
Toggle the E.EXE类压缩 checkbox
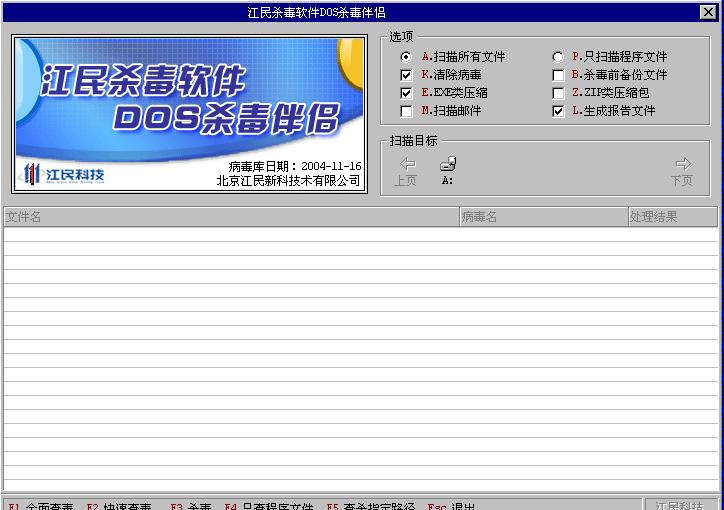[x=406, y=93]
